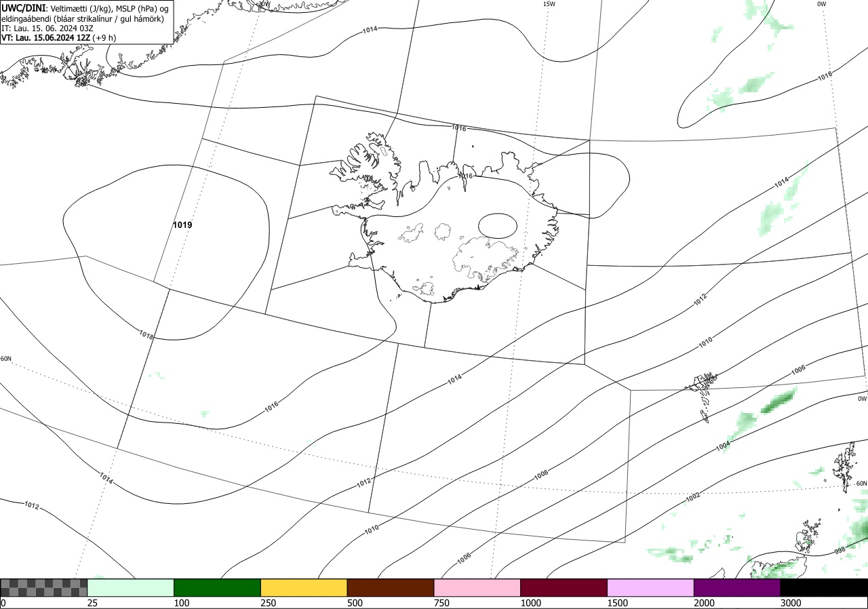Click the small closed isobar oval over eastern Iceland
868x609 pixels.
click(x=498, y=225)
